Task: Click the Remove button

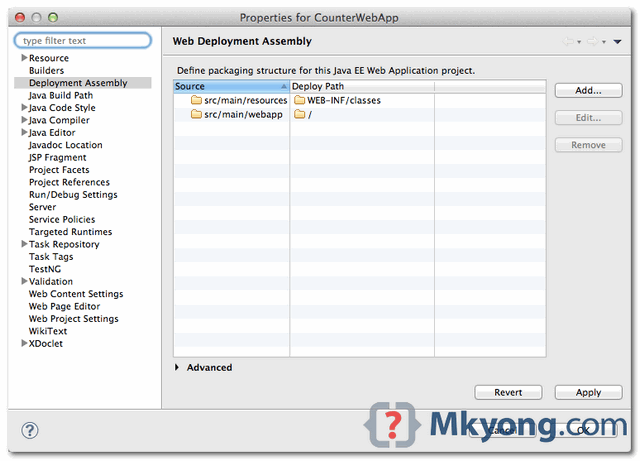Action: pos(589,145)
